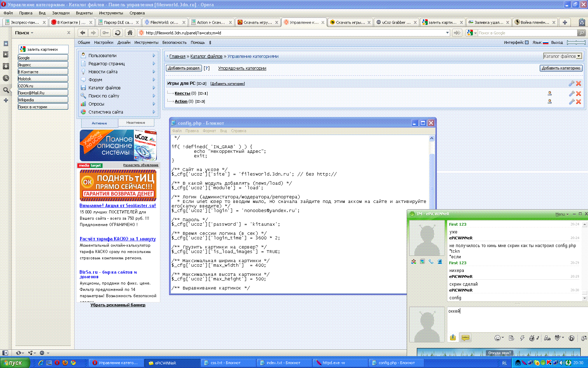Search with the 'Яндекс' panel entry

pos(43,65)
